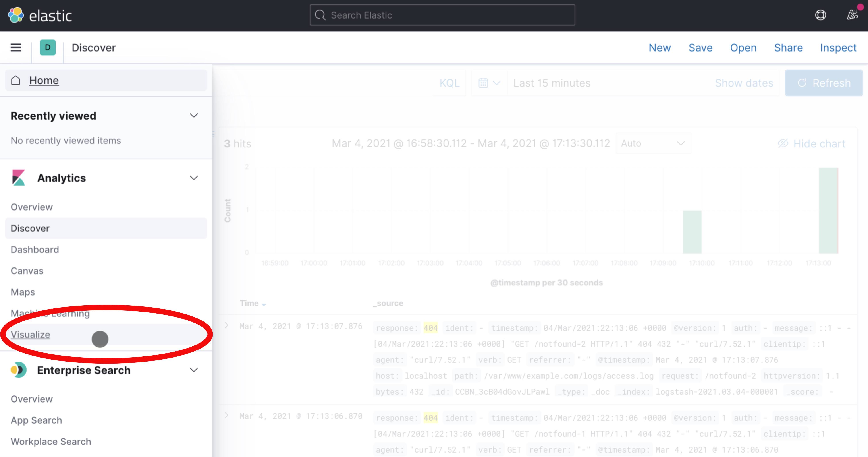Open the KQL query language dropdown

click(x=449, y=83)
